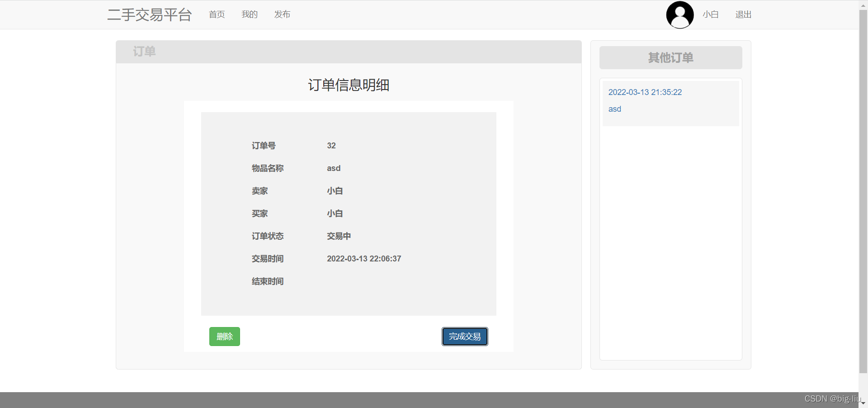Click the 订单号 label

264,146
